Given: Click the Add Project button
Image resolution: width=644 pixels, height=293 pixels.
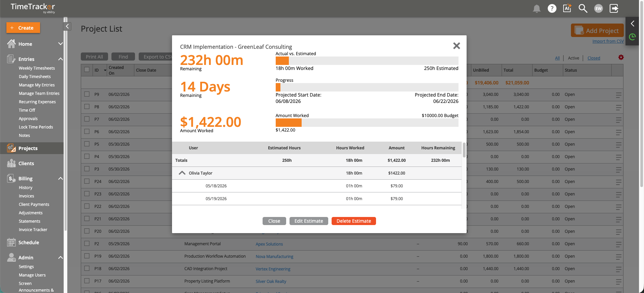Looking at the screenshot, I should click(x=597, y=30).
